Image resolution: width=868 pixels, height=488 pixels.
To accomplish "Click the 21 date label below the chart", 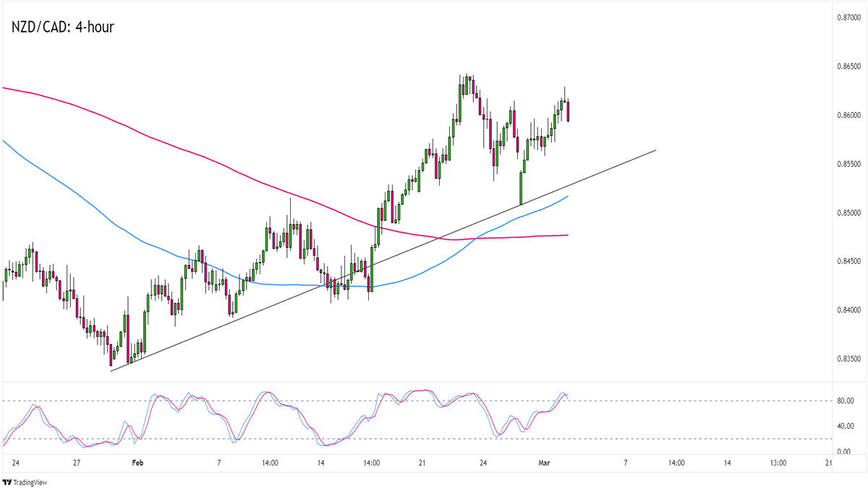I will coord(423,463).
